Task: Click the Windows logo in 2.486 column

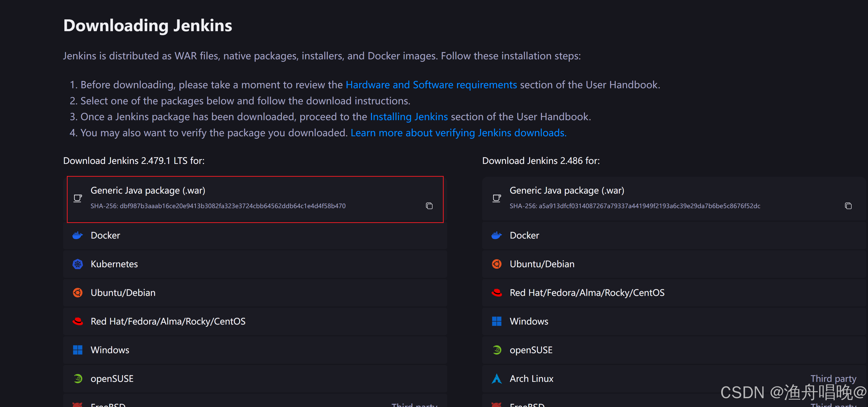Action: point(497,321)
